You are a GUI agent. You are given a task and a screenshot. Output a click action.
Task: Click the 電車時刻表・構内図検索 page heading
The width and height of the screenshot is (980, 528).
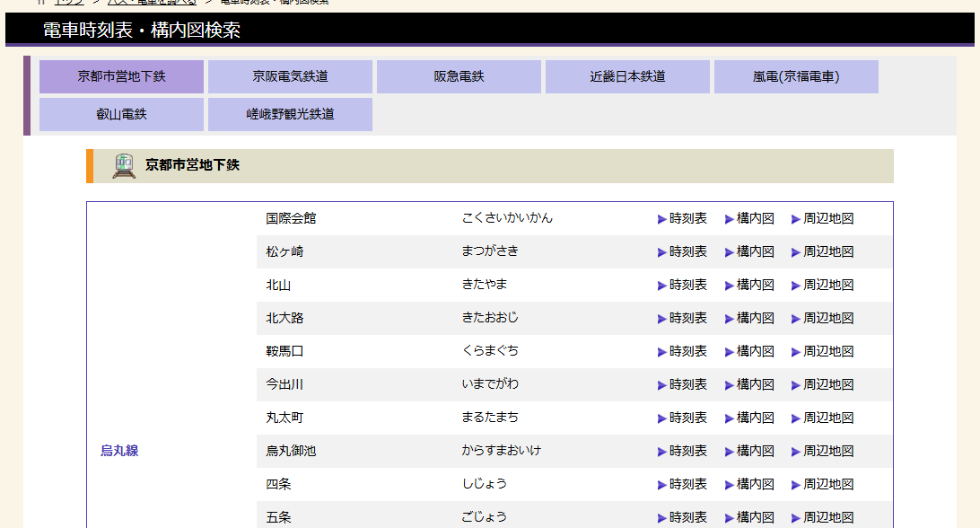[141, 30]
